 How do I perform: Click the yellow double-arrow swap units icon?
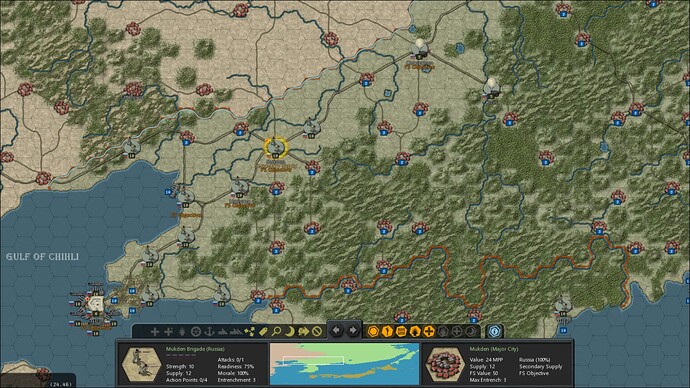tap(303, 331)
